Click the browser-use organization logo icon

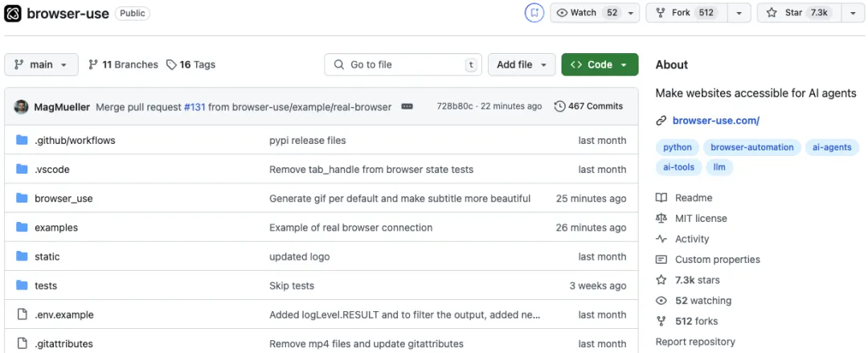click(13, 14)
